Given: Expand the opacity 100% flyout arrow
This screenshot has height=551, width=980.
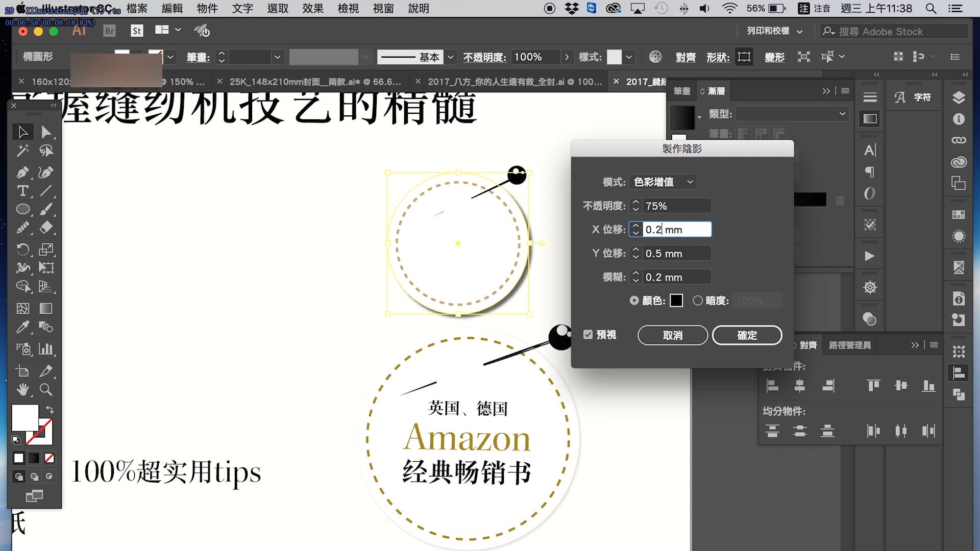Looking at the screenshot, I should [567, 57].
